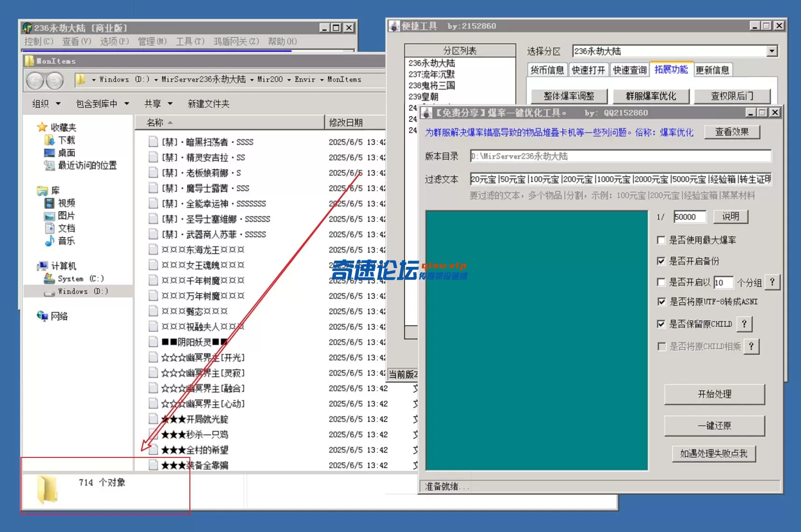Click the 过滤文本 input field
Screen dimensions: 801x532
click(x=620, y=179)
